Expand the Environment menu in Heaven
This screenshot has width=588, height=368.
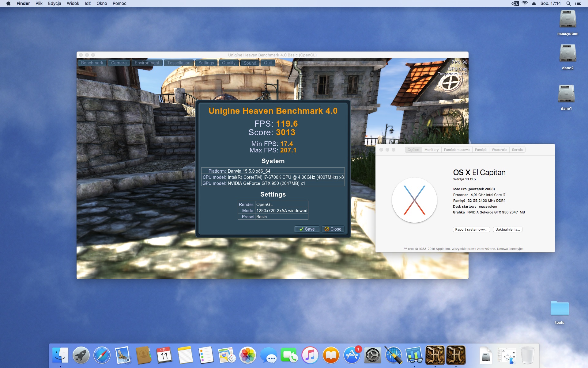click(x=147, y=63)
